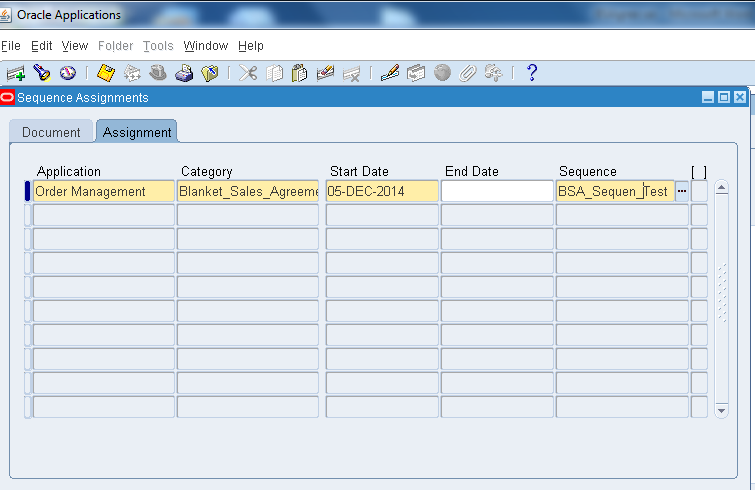Screen dimensions: 755x490
Task: Open Find with the flashlight icon
Action: tap(42, 73)
